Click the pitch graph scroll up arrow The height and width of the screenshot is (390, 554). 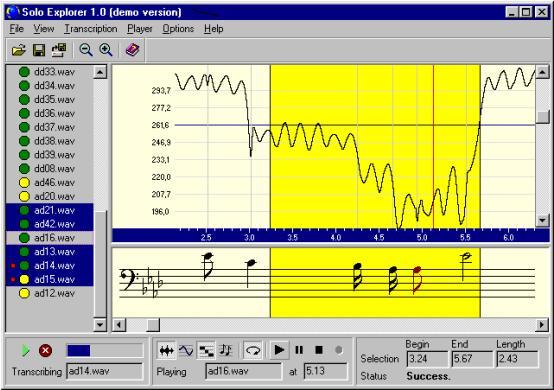[x=542, y=72]
